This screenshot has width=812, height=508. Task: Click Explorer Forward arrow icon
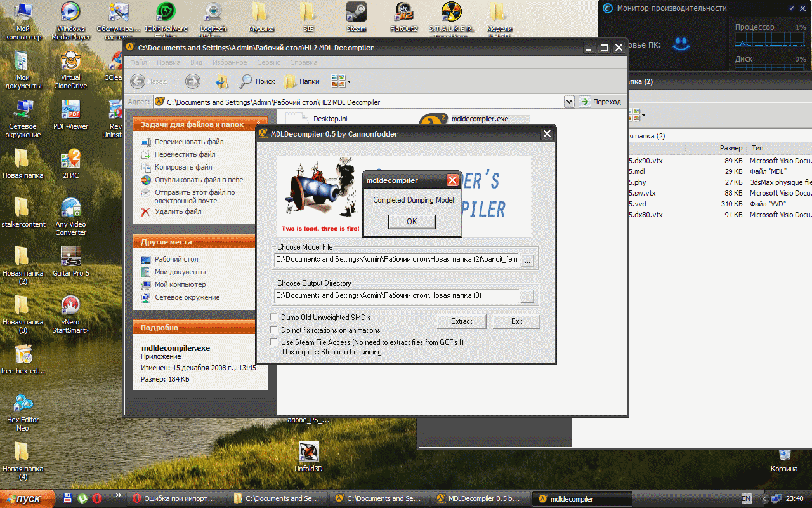click(193, 81)
